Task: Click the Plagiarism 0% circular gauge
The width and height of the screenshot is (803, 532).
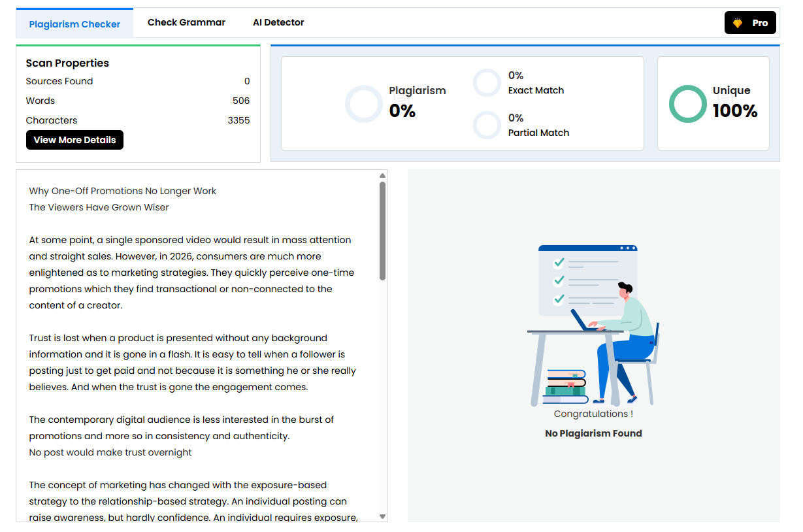Action: 363,104
